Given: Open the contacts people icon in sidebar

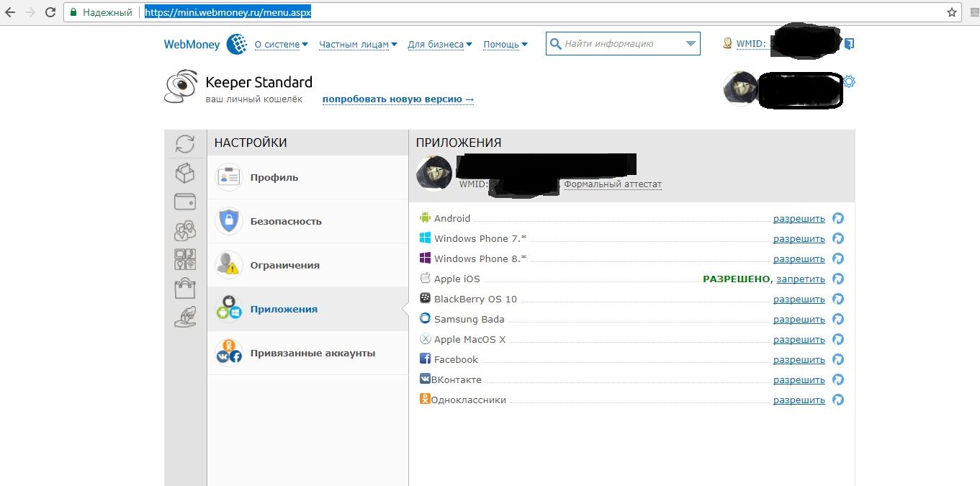Looking at the screenshot, I should coord(185,230).
